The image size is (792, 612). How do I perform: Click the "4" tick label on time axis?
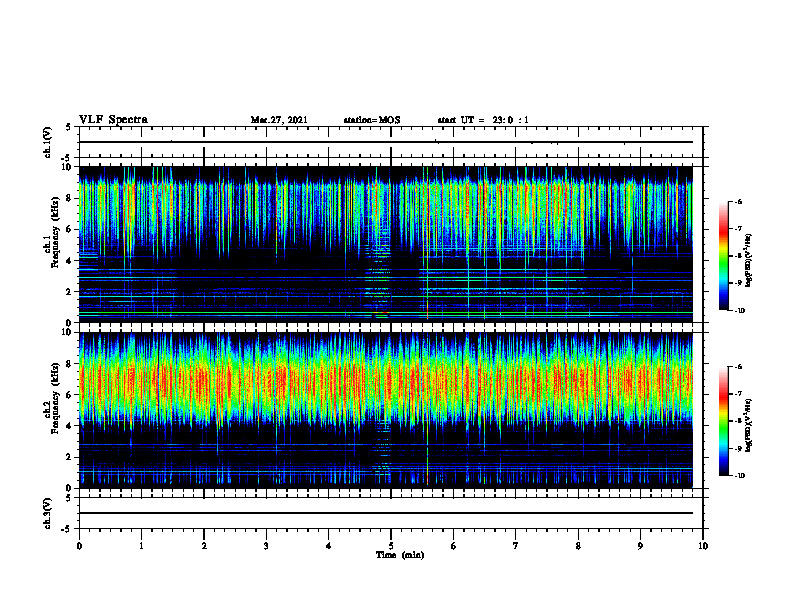[329, 546]
